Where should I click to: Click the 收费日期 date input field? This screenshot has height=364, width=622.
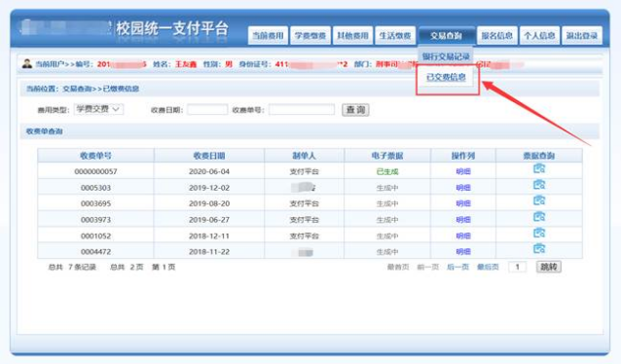pyautogui.click(x=207, y=109)
